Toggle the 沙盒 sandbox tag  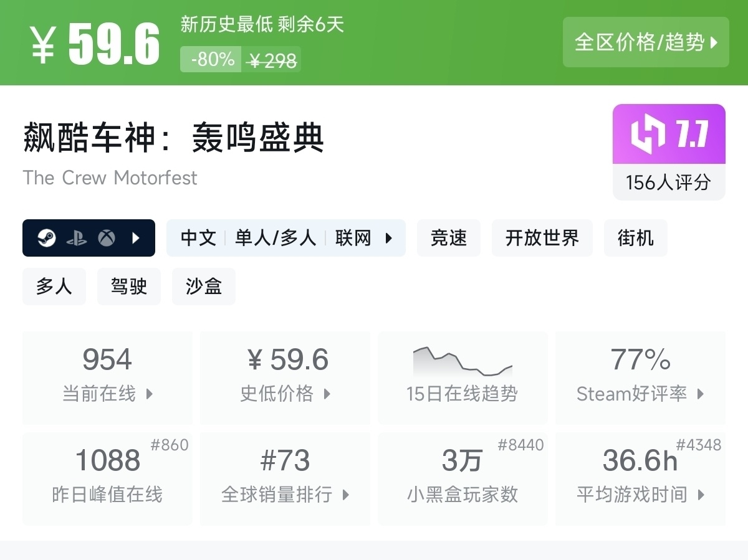203,287
